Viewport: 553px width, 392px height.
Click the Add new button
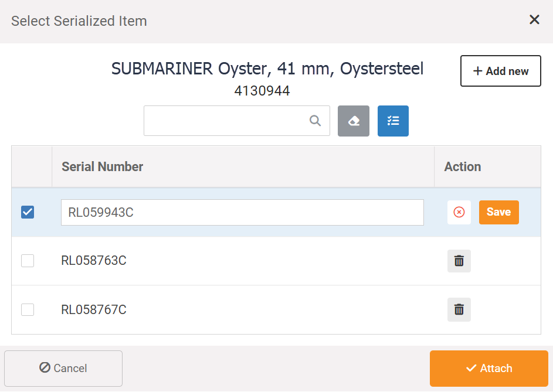500,71
